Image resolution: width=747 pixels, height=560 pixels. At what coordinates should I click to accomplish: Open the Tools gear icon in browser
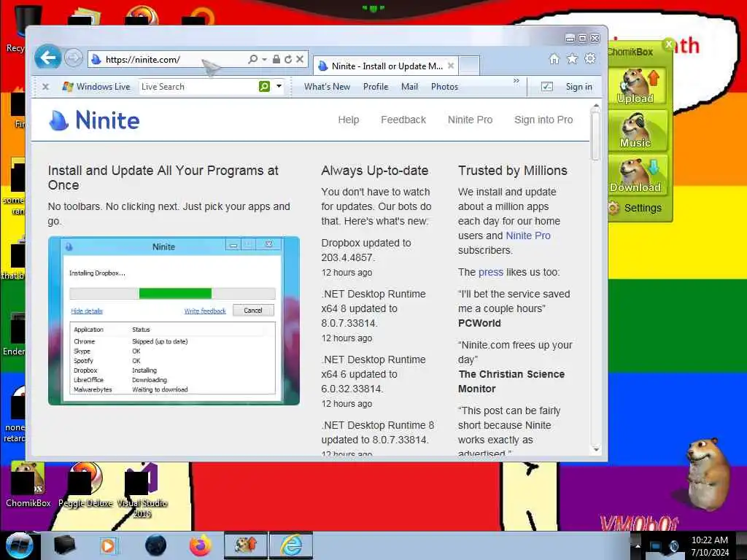(x=590, y=58)
